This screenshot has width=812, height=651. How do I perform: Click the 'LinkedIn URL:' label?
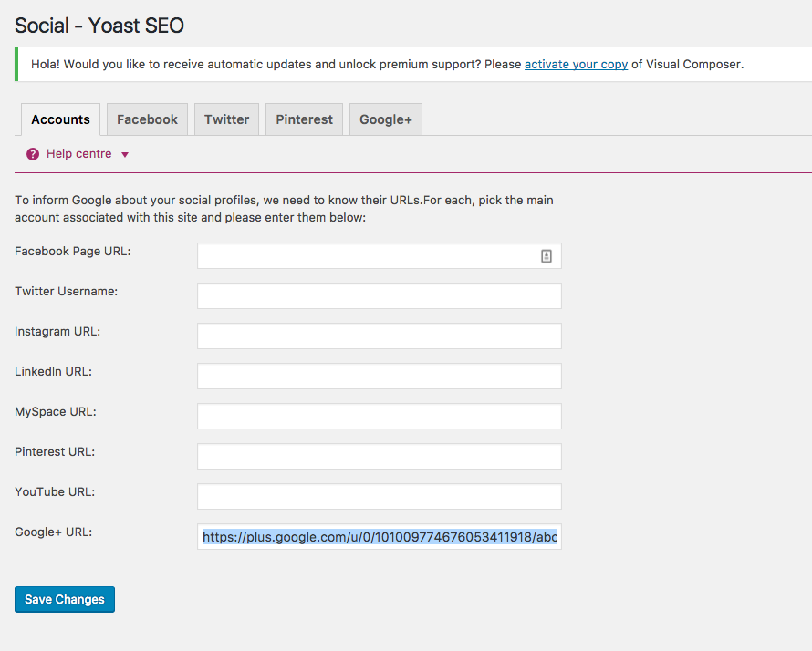[x=53, y=372]
